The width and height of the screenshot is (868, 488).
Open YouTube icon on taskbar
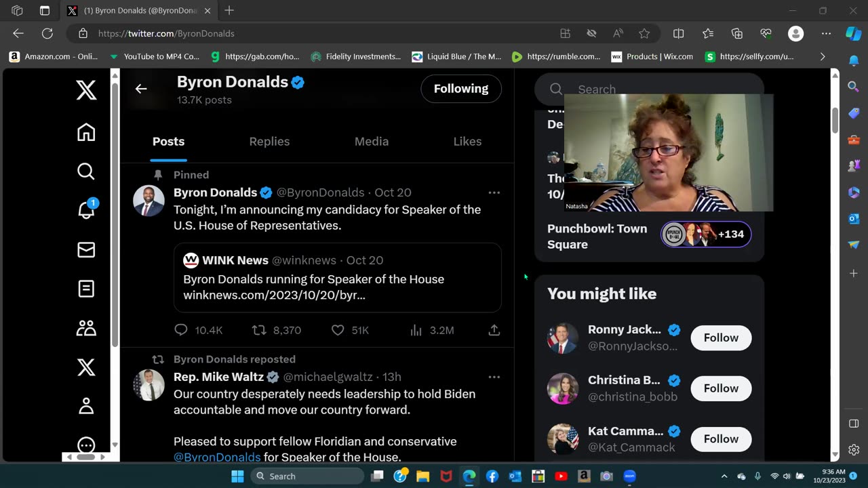tap(561, 476)
